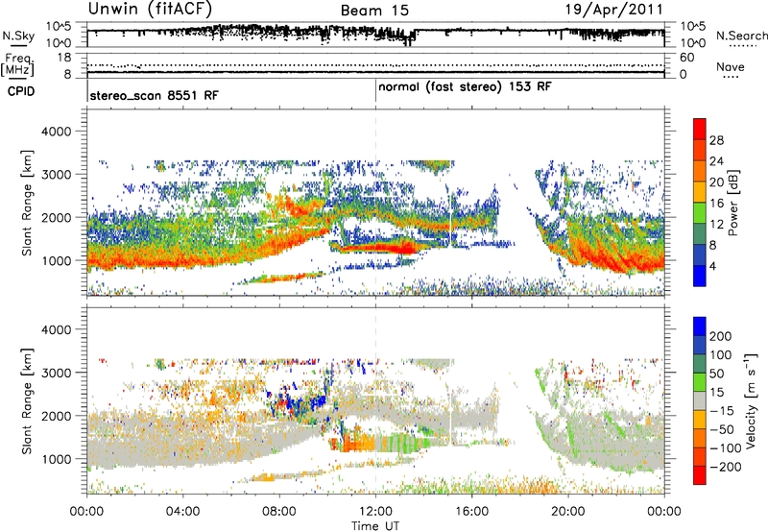Click the date "19/Apr/2011"
This screenshot has height=532, width=768.
click(x=614, y=10)
